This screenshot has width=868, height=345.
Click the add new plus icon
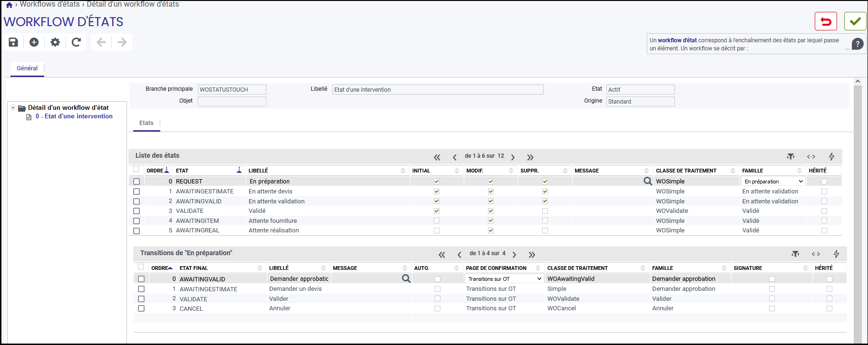(34, 42)
